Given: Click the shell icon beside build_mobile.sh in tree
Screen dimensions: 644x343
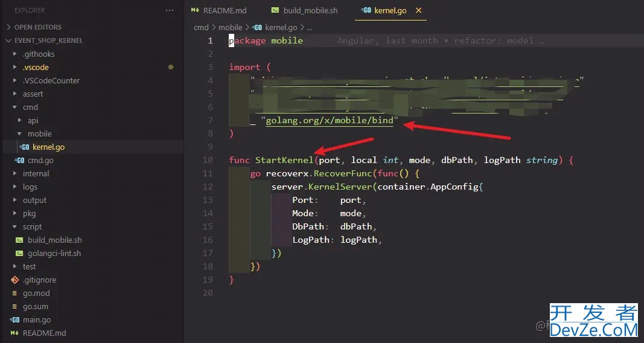Looking at the screenshot, I should pos(19,240).
